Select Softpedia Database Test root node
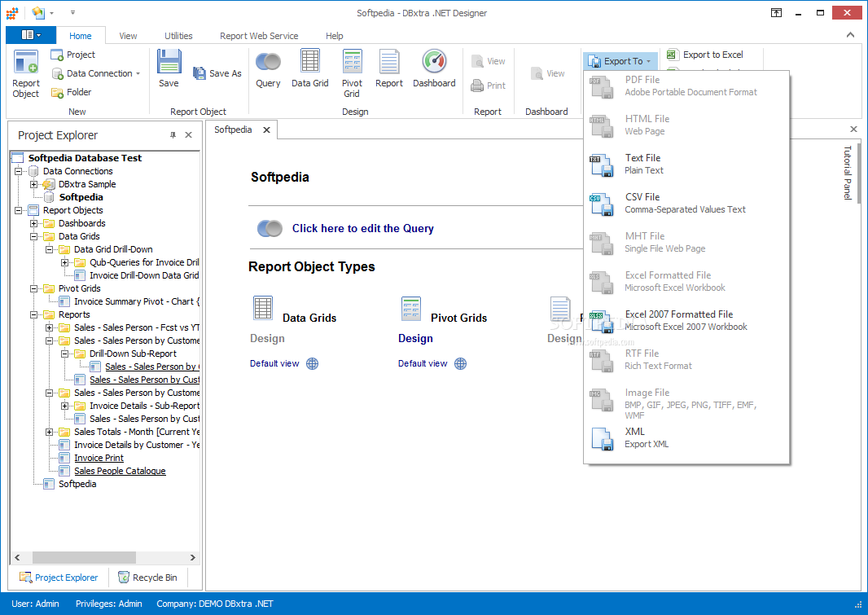Image resolution: width=868 pixels, height=615 pixels. (85, 158)
